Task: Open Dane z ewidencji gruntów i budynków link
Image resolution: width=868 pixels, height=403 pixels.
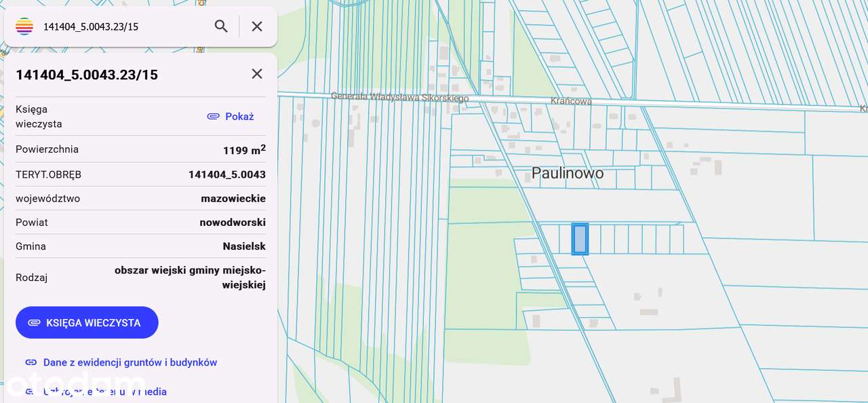Action: 130,362
